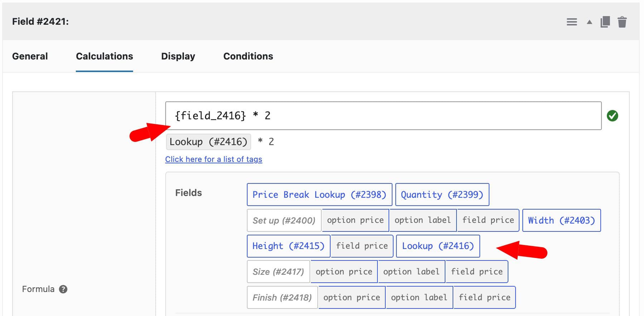Click the 'Field #2421:' header title
644x316 pixels.
[40, 21]
